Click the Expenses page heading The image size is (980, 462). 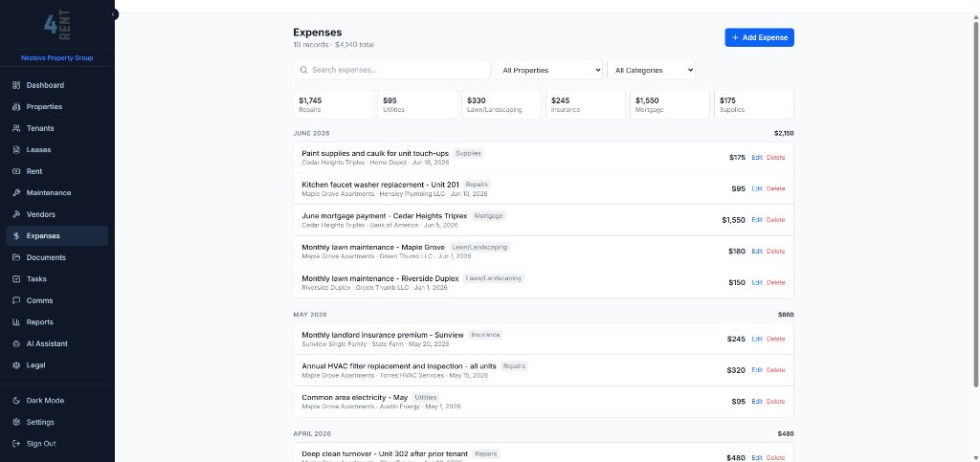coord(318,33)
